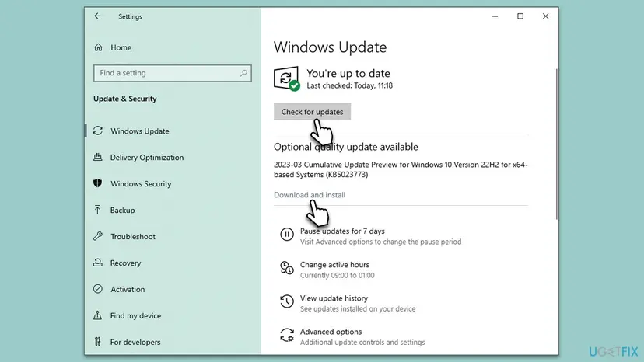This screenshot has width=644, height=362.
Task: Click the Recovery icon
Action: click(x=98, y=263)
